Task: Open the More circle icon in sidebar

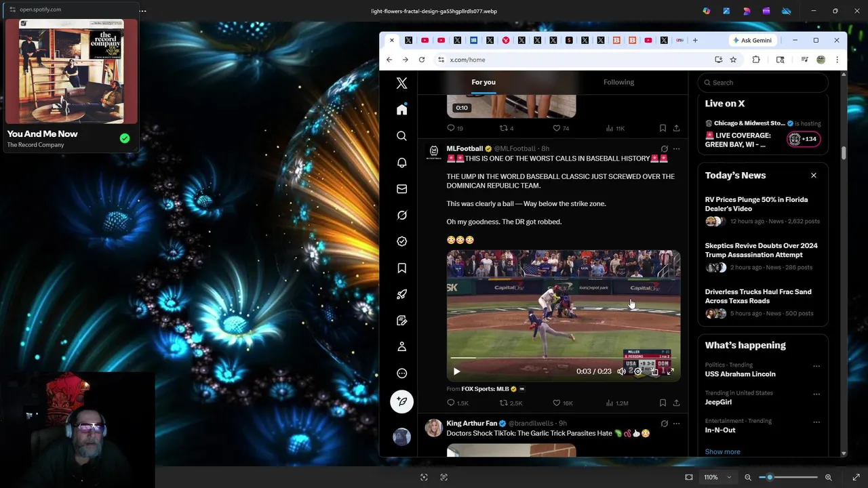Action: coord(401,373)
